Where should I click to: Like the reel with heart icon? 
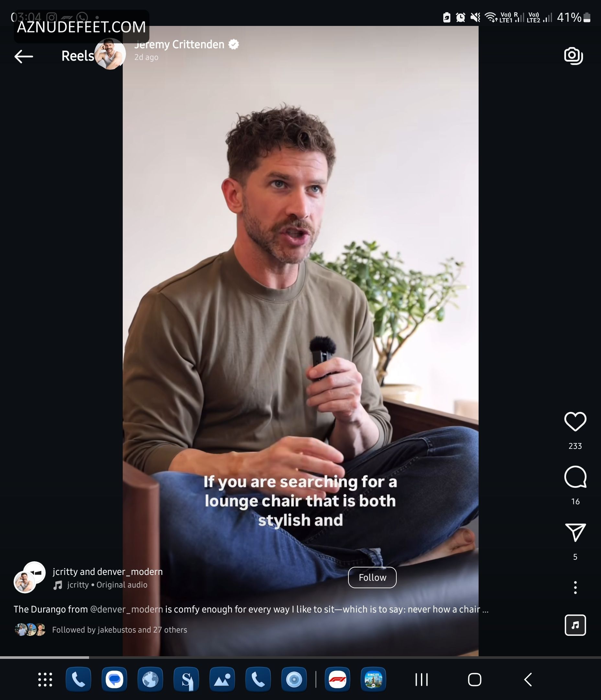575,422
